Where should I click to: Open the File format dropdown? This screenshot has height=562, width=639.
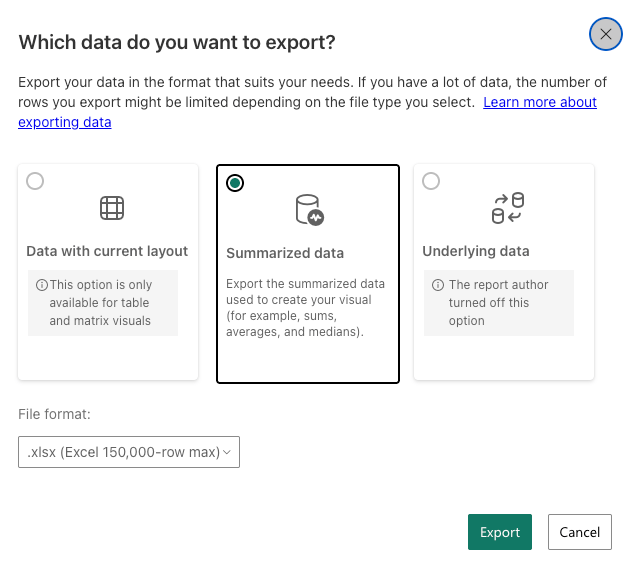coord(129,452)
